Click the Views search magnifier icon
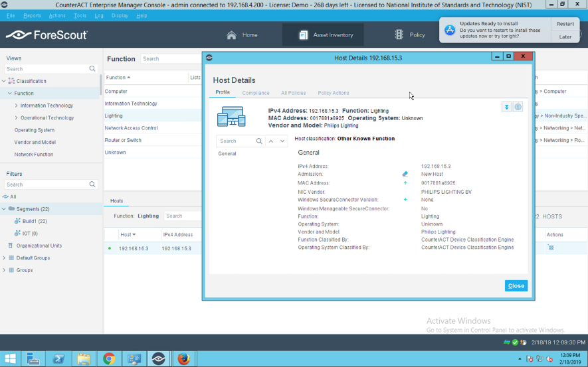 [x=92, y=69]
